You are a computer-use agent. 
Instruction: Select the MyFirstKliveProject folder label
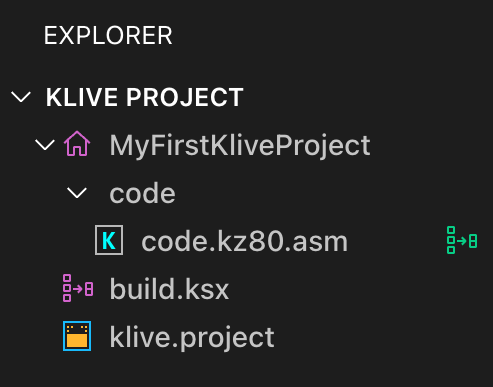[240, 146]
